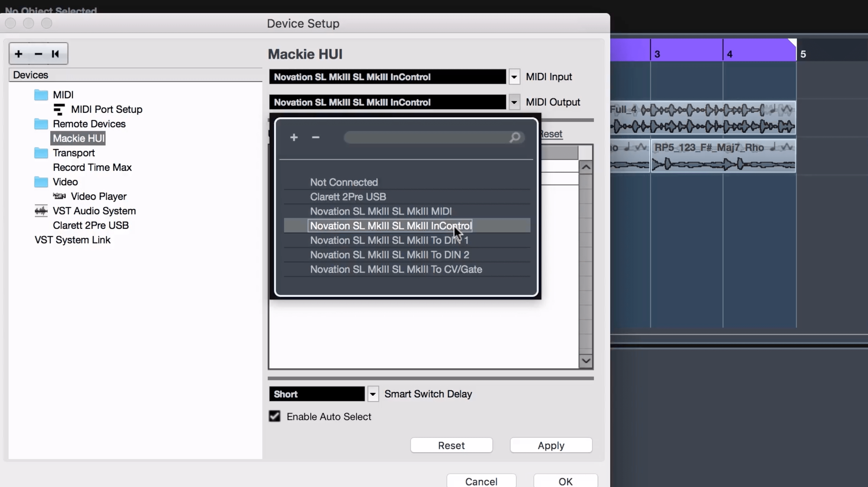This screenshot has width=868, height=487.
Task: Click the Video Player icon
Action: [x=59, y=196]
